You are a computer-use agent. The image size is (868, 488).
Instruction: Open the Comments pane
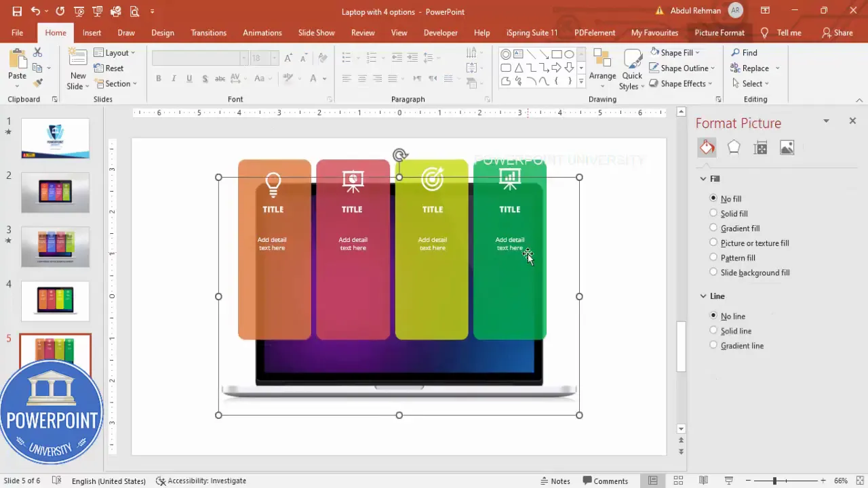[605, 481]
